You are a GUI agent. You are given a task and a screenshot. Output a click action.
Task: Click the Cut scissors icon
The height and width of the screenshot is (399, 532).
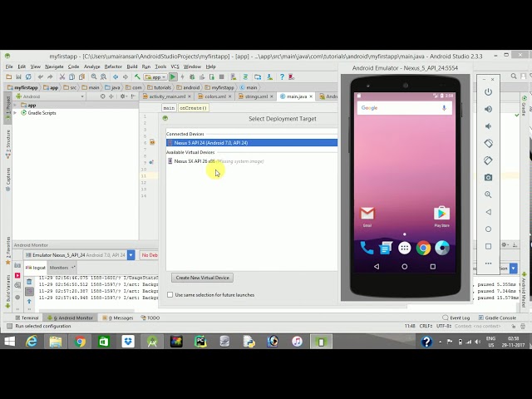coord(62,77)
